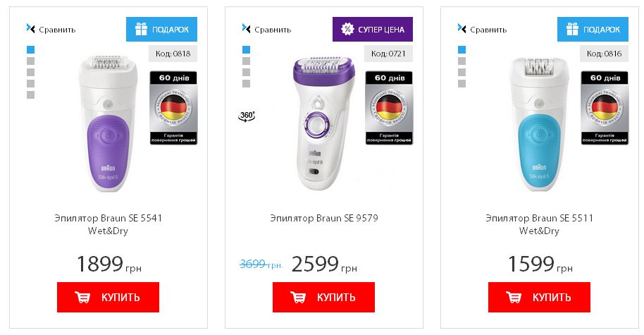Buy the Braun SE 5541 Wet&Dry epilator
Viewport: 644px width, 335px height.
pyautogui.click(x=108, y=297)
